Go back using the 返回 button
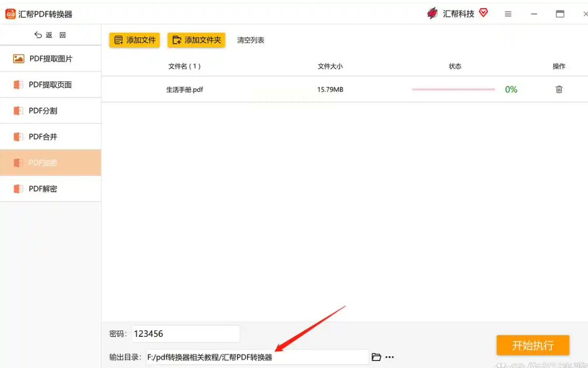The height and width of the screenshot is (368, 588). coord(50,35)
